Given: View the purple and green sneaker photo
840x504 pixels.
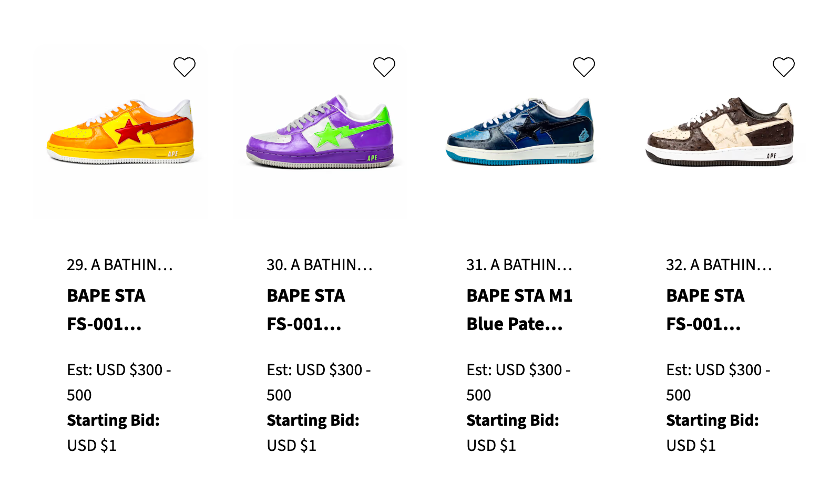Looking at the screenshot, I should point(321,131).
